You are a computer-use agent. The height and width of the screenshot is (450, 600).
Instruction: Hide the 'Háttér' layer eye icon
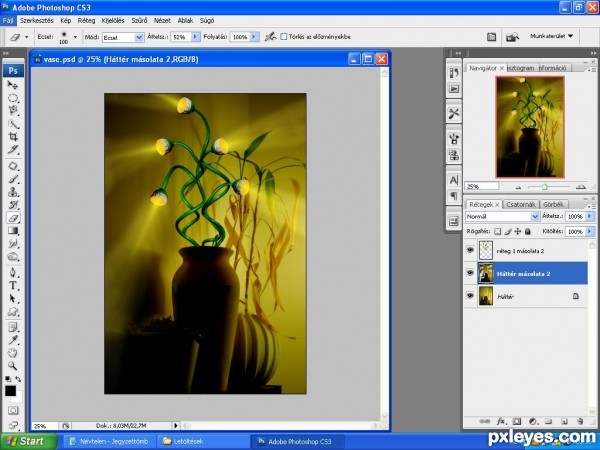coord(470,296)
